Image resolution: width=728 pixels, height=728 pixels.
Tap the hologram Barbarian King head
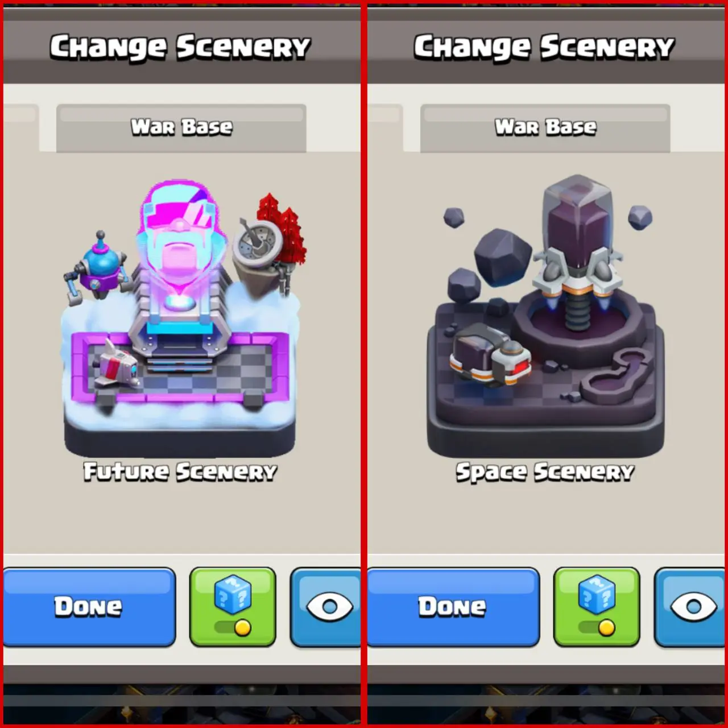(x=177, y=239)
